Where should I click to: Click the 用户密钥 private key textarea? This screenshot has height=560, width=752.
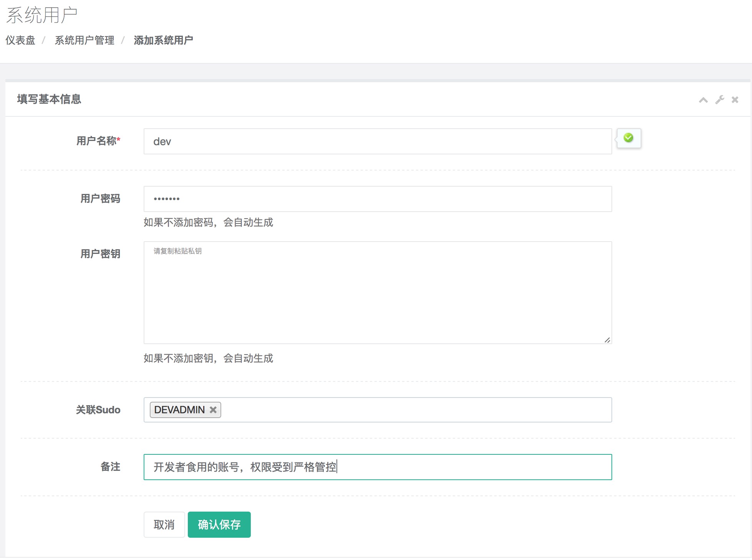click(378, 293)
